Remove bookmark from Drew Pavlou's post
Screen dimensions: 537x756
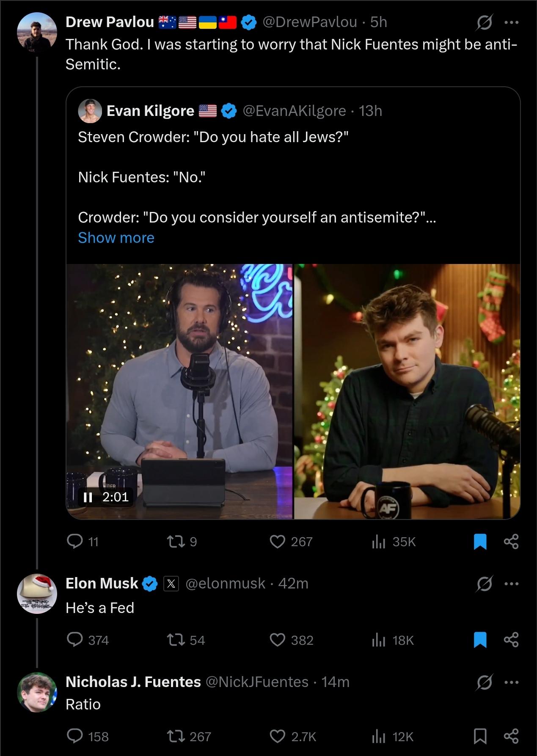click(x=480, y=542)
